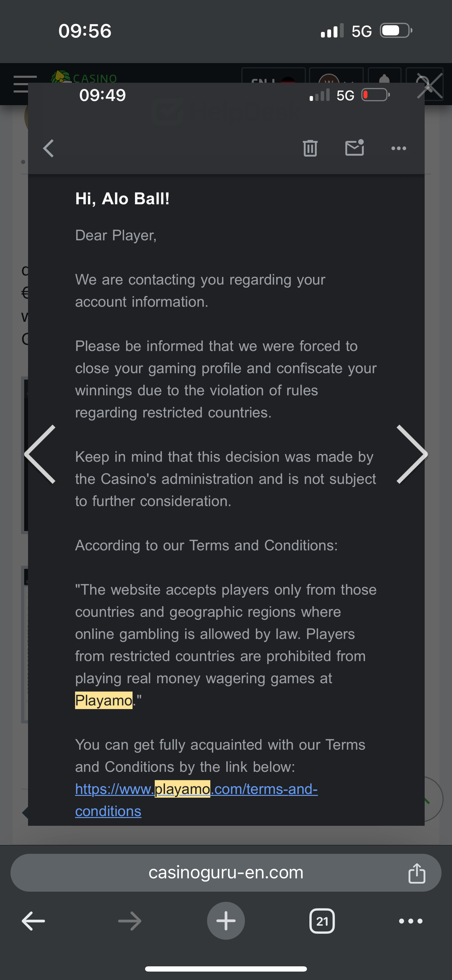Screen dimensions: 452x980
Task: Share the page using the address bar icon
Action: (x=417, y=873)
